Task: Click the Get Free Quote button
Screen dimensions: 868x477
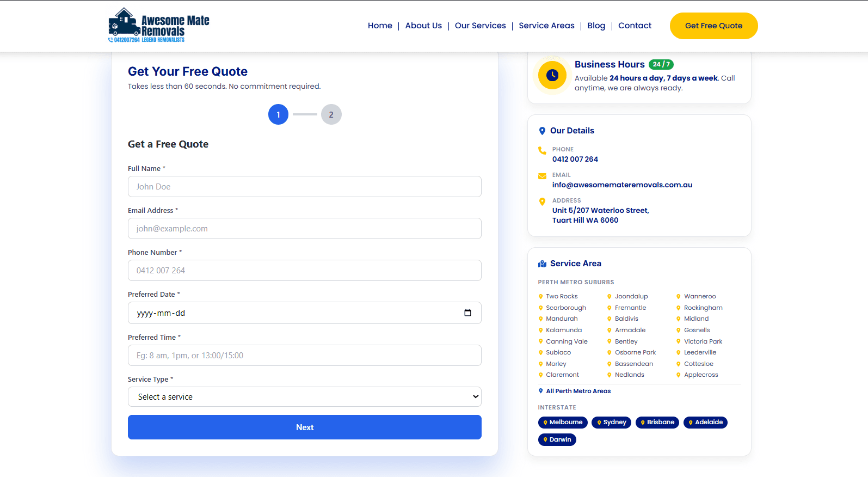Action: [x=713, y=26]
